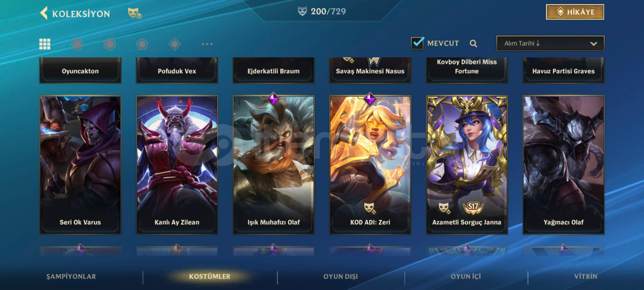Screen dimensions: 644x290
Task: Select the KOD ADI: Zeri skin card
Action: click(x=370, y=165)
